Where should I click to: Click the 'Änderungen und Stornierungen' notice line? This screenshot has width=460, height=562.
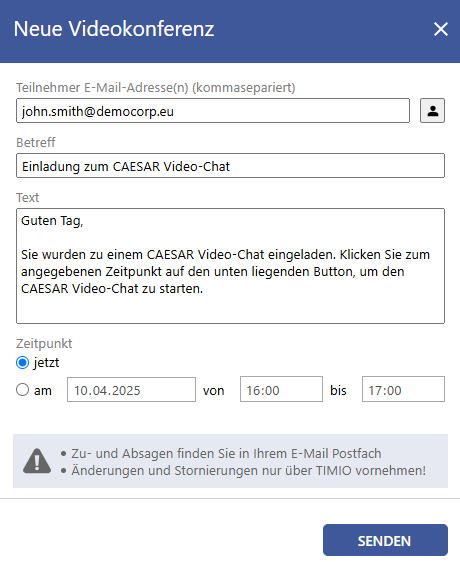[248, 470]
